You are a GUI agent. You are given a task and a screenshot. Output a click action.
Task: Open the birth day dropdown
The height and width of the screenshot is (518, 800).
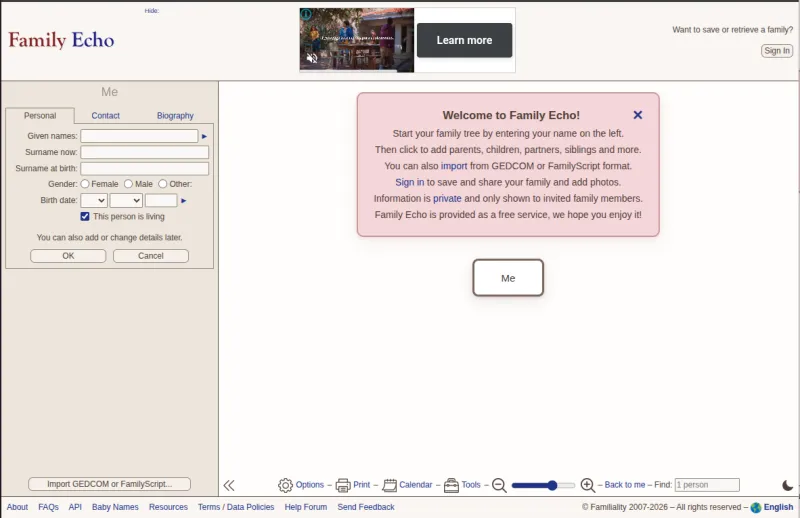[x=94, y=201]
